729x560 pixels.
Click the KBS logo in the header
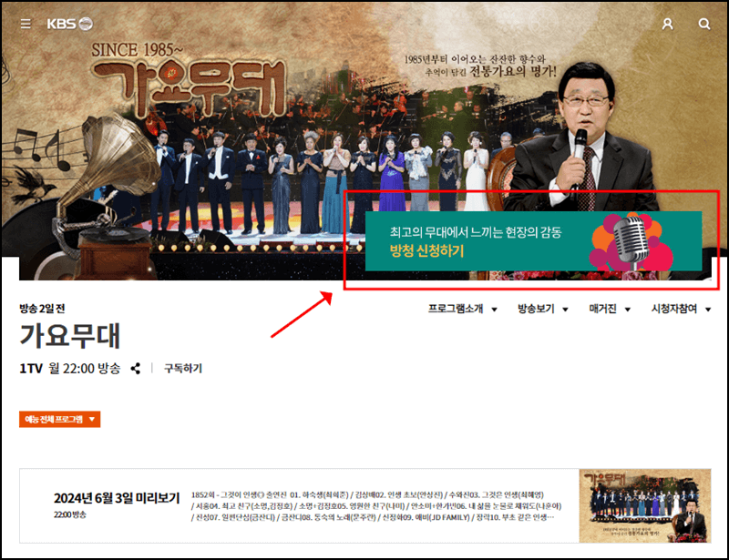coord(60,25)
